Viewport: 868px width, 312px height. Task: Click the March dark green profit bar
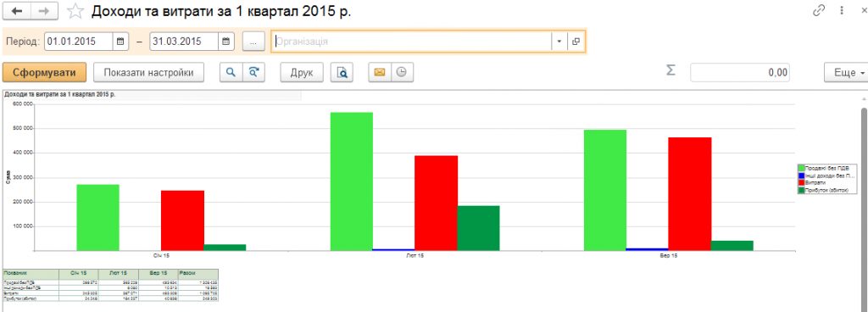[732, 246]
